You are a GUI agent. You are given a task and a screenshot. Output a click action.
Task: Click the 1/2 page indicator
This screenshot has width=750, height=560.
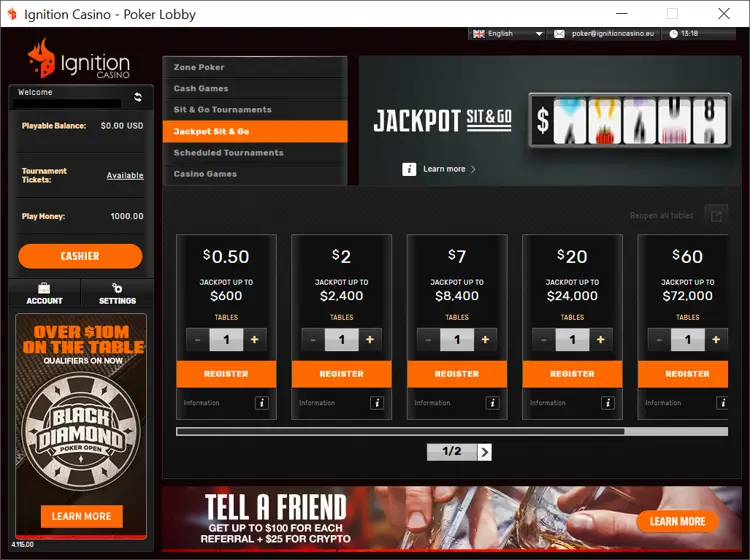pos(452,452)
